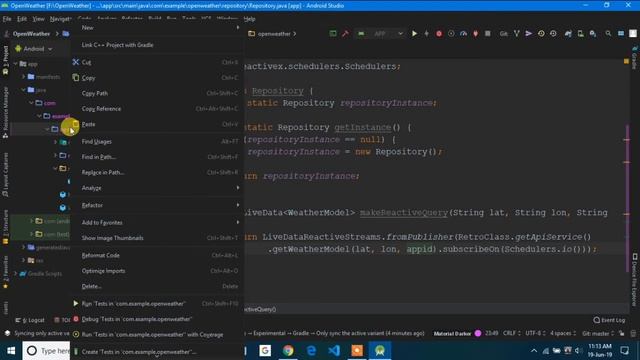Image resolution: width=640 pixels, height=360 pixels.
Task: Click the purple Git commit arrow icon
Action: point(529,33)
